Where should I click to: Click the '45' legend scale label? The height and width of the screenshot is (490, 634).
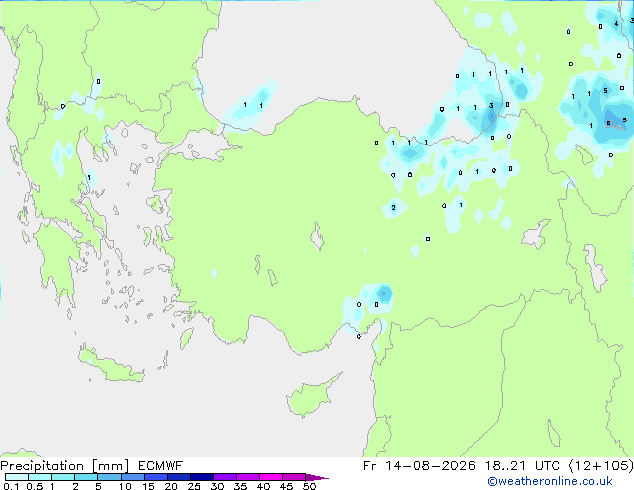286,486
